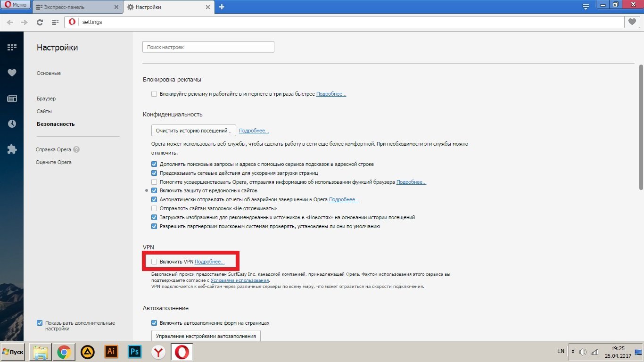Click the Поиск настроек search field
644x362 pixels.
[x=208, y=47]
